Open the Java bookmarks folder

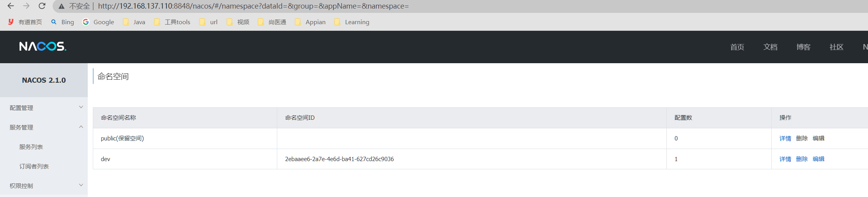coord(134,22)
